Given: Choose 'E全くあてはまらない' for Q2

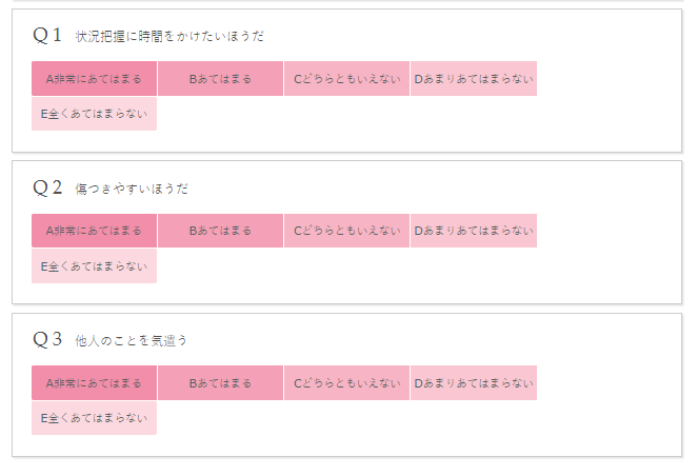Looking at the screenshot, I should [94, 266].
